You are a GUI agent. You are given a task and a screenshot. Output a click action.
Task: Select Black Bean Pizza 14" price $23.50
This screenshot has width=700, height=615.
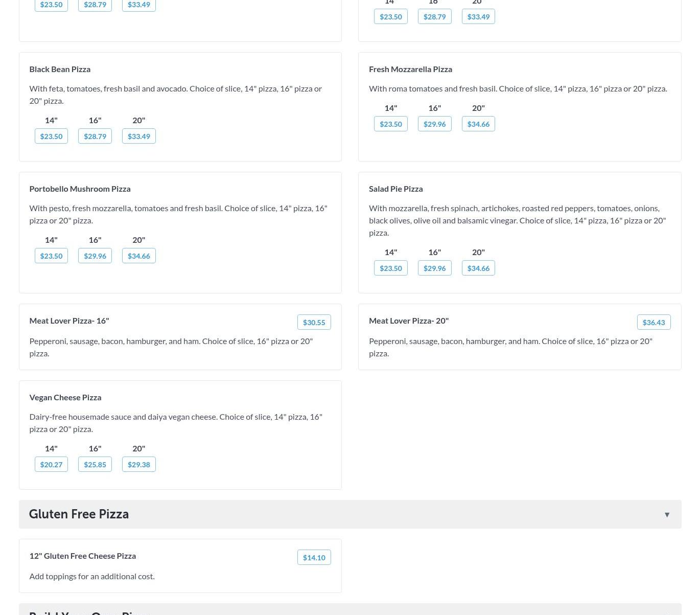[51, 136]
